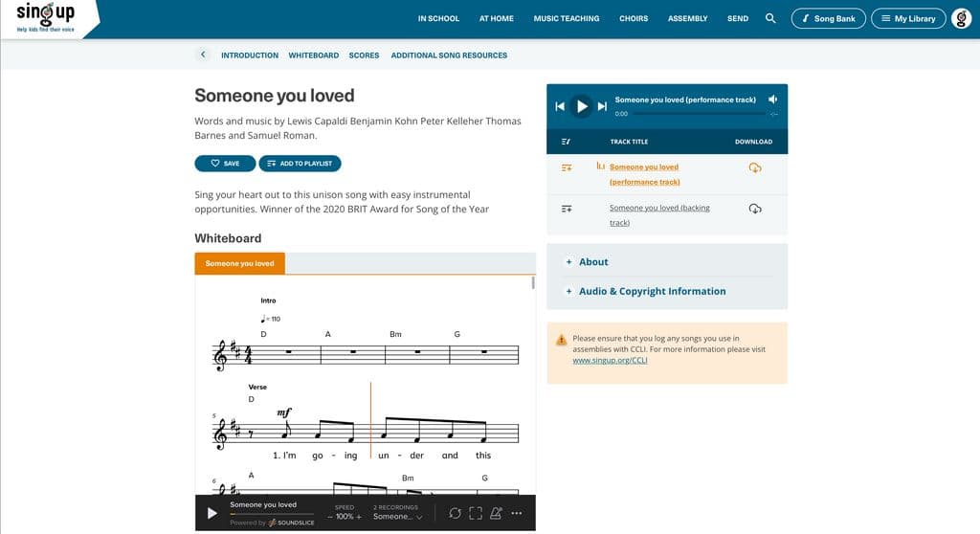Select the 'Someone you loved' whiteboard tab
This screenshot has height=534, width=980.
[x=239, y=263]
